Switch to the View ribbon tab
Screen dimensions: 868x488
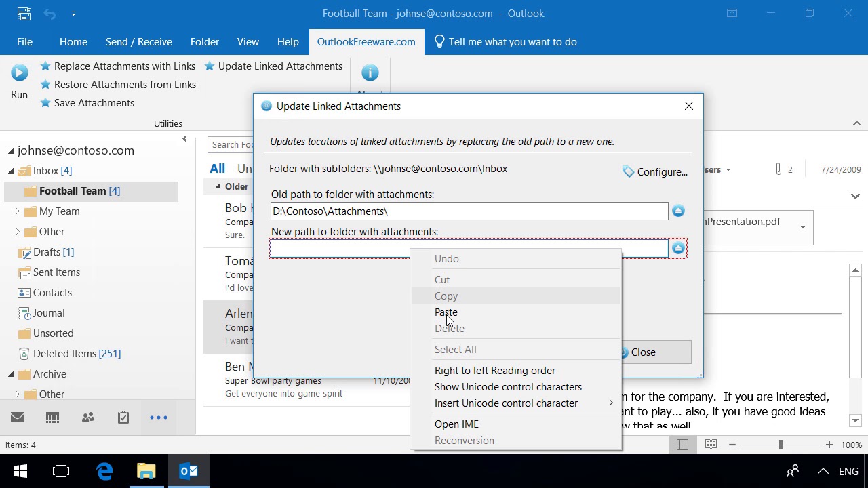coord(248,42)
